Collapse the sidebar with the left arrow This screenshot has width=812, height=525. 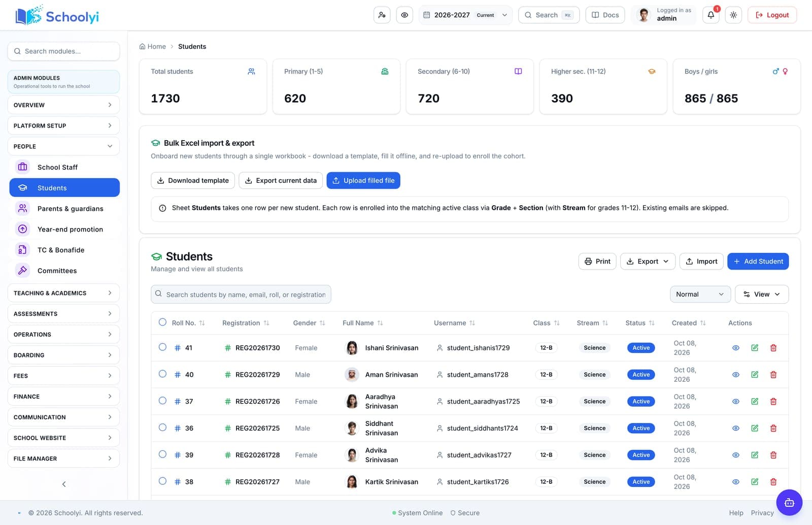(x=64, y=484)
